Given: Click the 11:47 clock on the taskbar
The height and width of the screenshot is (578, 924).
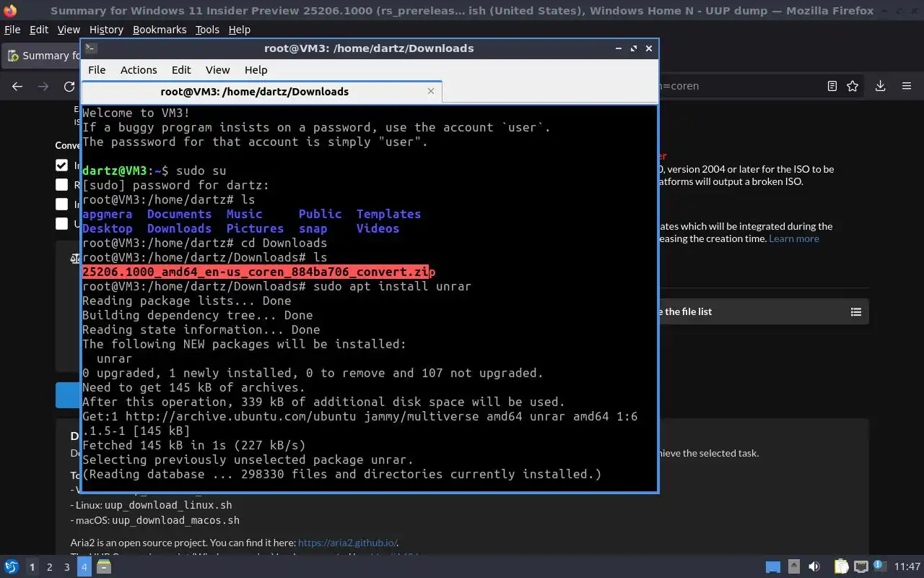Looking at the screenshot, I should [907, 567].
